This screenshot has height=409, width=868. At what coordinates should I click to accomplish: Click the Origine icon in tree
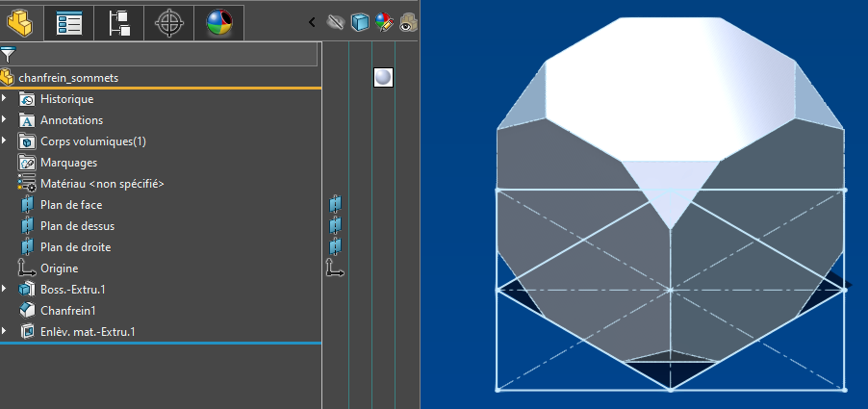coord(27,268)
